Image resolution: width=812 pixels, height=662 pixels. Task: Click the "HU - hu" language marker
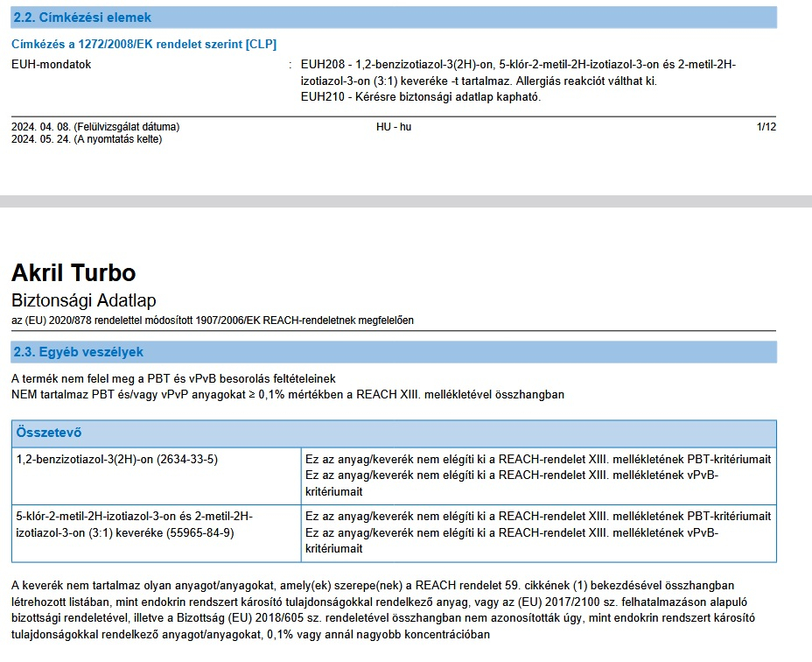[394, 127]
